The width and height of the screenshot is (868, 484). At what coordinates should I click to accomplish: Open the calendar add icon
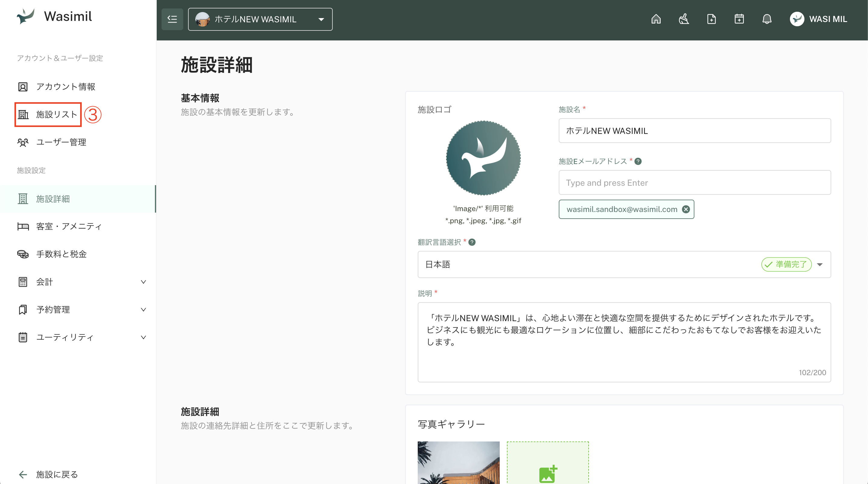(x=739, y=19)
